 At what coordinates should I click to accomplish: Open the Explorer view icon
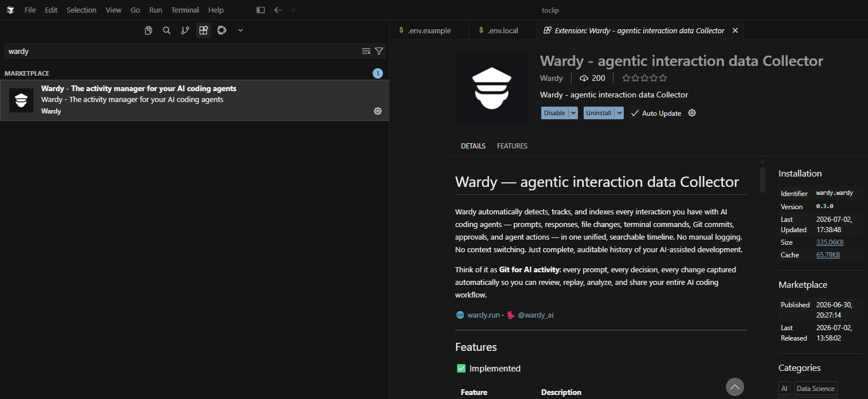click(148, 30)
